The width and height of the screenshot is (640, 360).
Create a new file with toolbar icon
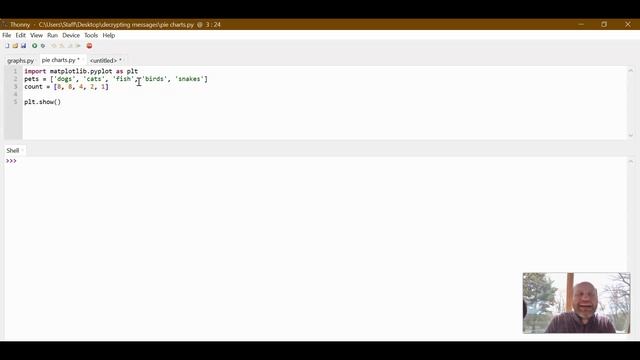click(7, 46)
